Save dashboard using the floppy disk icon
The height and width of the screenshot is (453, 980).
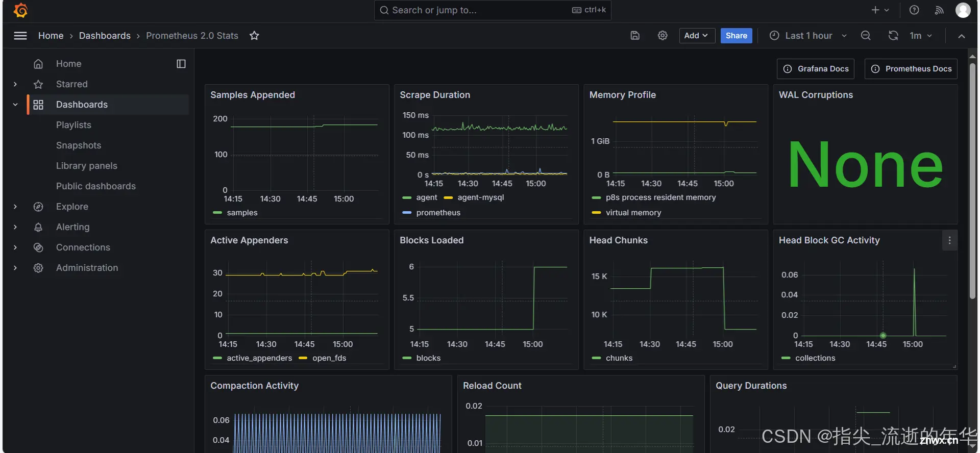click(x=635, y=36)
